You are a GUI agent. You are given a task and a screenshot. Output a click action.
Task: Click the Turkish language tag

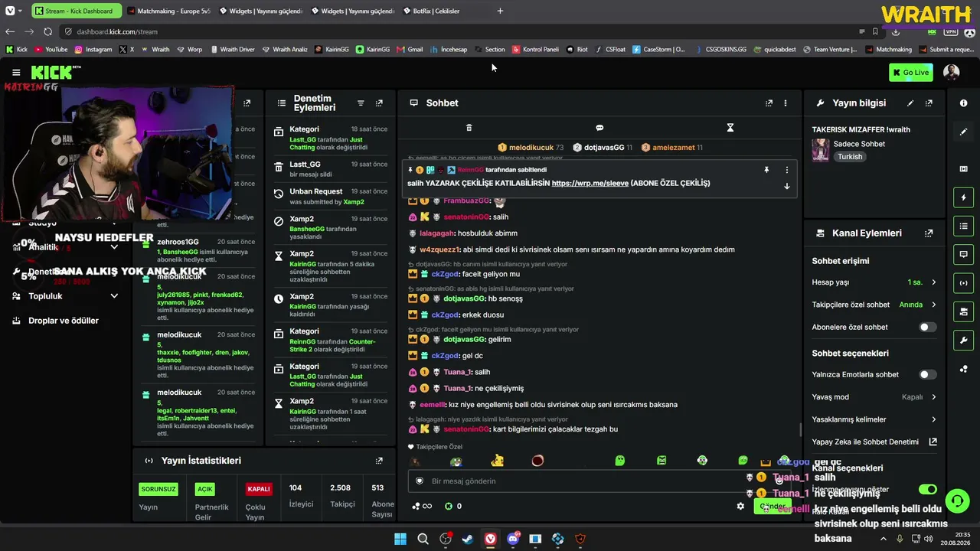[849, 157]
